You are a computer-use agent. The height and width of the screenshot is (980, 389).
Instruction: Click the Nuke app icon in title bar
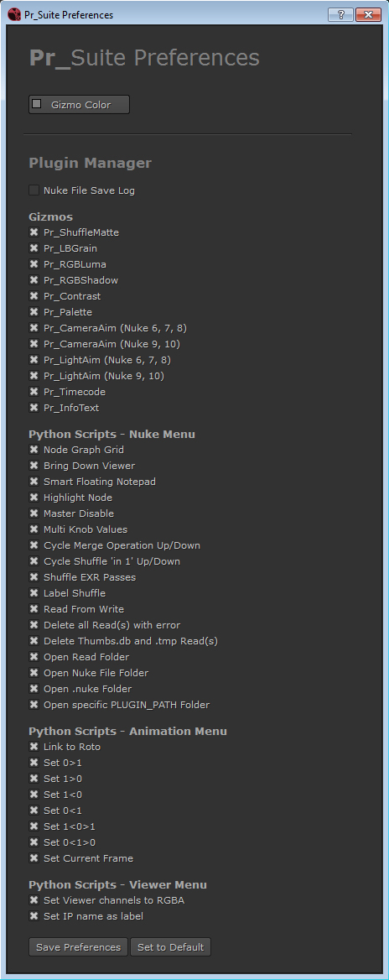[x=13, y=14]
